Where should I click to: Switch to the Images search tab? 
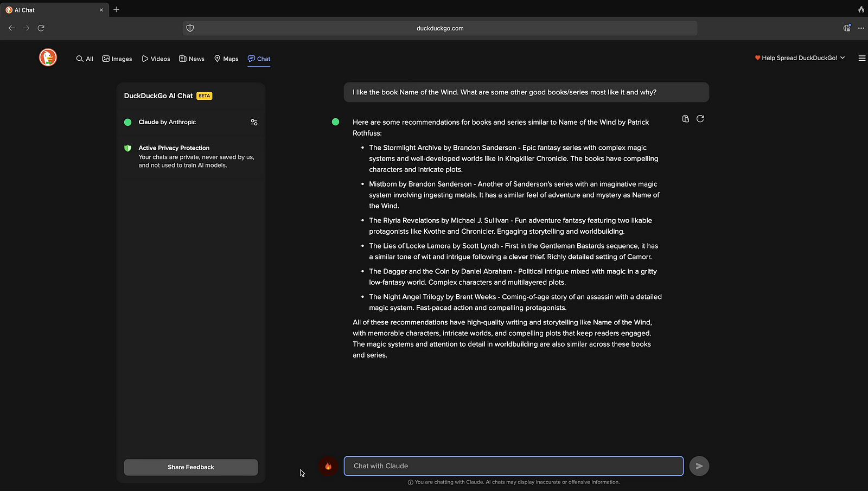pos(117,59)
